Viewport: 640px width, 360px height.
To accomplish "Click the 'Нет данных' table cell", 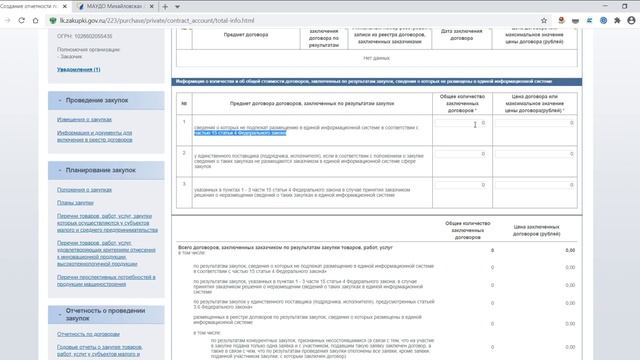I will click(x=376, y=58).
